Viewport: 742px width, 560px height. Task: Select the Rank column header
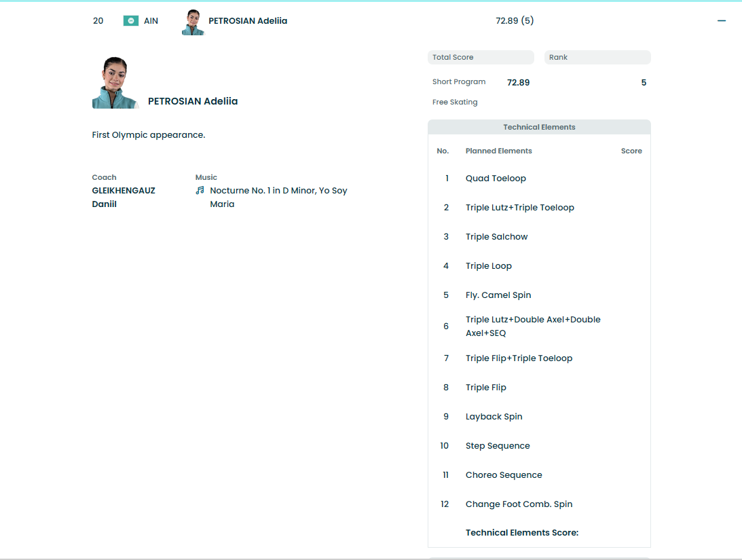tap(597, 57)
